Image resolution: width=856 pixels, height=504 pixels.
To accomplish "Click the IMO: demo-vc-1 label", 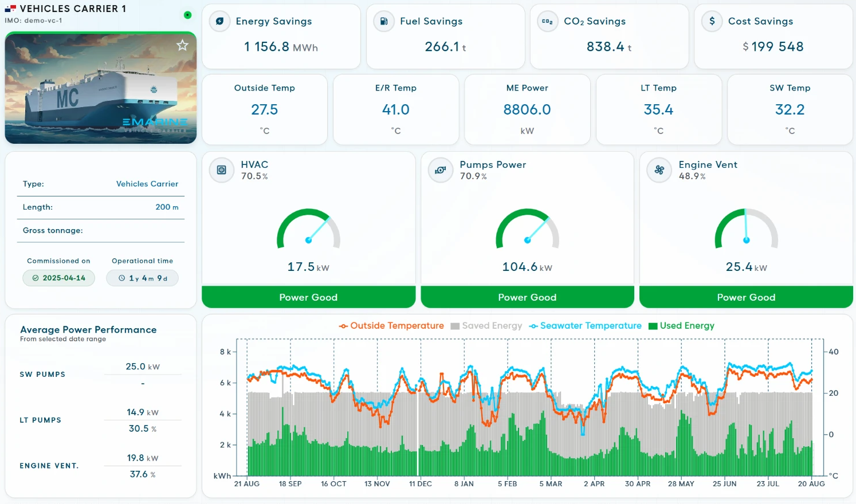I will (x=33, y=21).
